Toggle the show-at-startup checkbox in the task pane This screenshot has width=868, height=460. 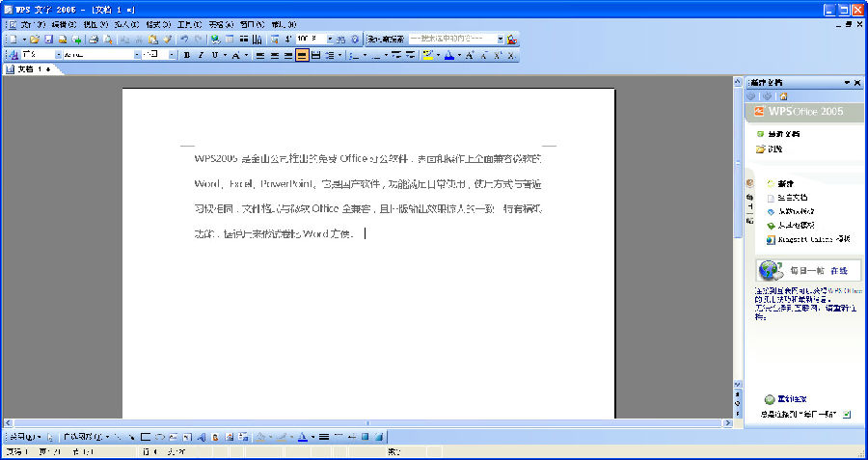pyautogui.click(x=847, y=414)
